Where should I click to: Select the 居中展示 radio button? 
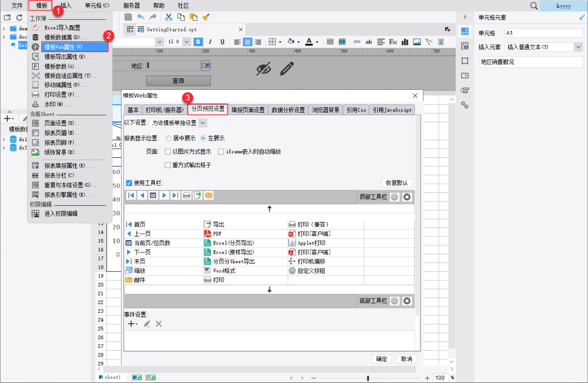click(169, 138)
